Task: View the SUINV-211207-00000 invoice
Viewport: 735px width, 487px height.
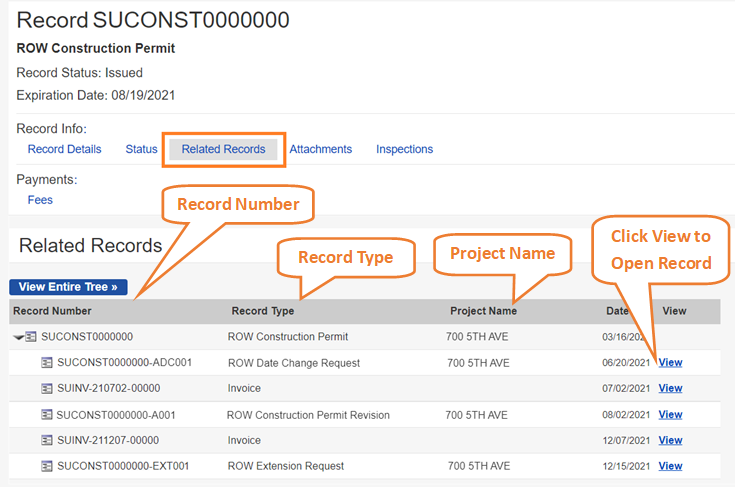Action: (670, 440)
